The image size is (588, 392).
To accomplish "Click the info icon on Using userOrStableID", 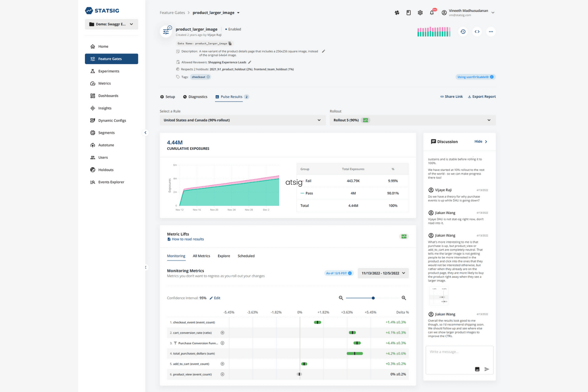I will tap(492, 77).
